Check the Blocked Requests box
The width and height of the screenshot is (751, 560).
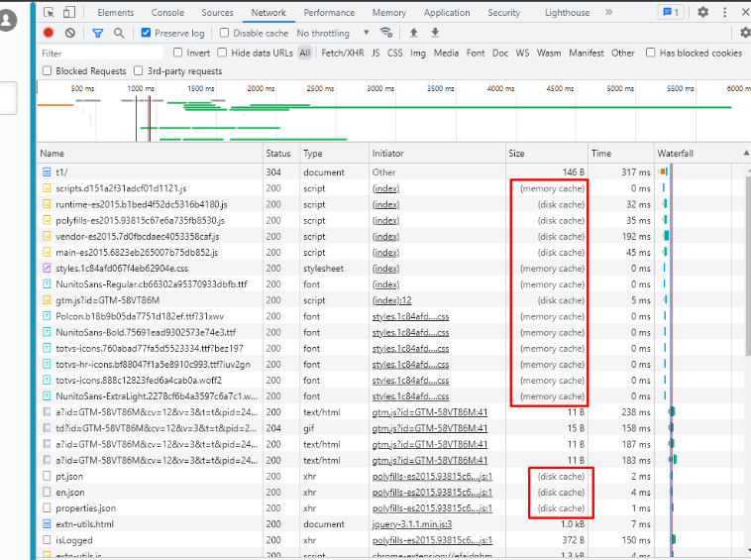(x=47, y=71)
